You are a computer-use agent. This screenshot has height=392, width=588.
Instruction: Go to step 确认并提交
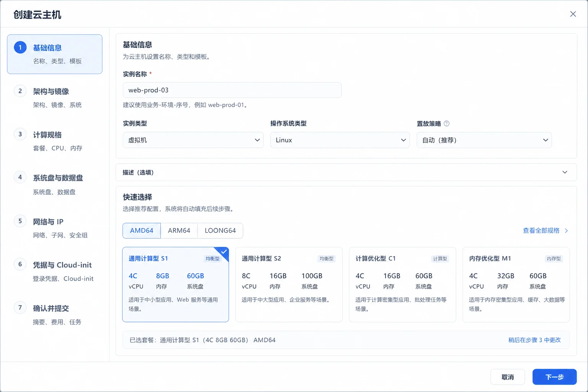[55, 314]
